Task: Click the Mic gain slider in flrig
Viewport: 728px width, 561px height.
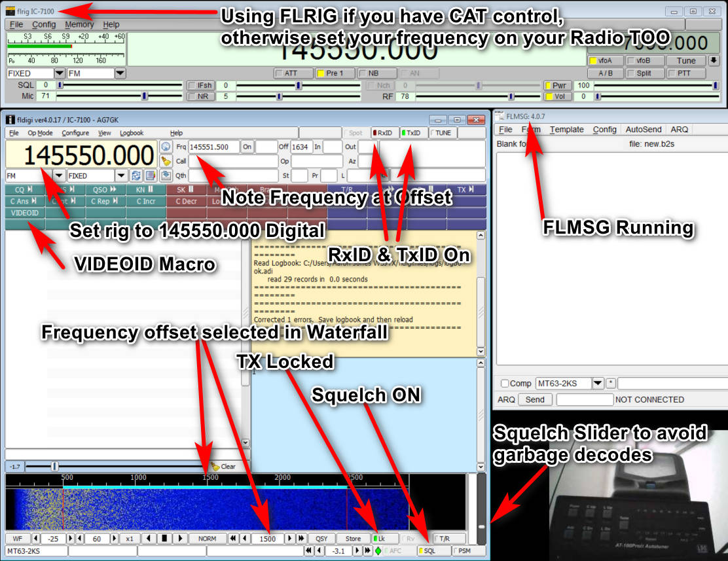Action: point(119,96)
